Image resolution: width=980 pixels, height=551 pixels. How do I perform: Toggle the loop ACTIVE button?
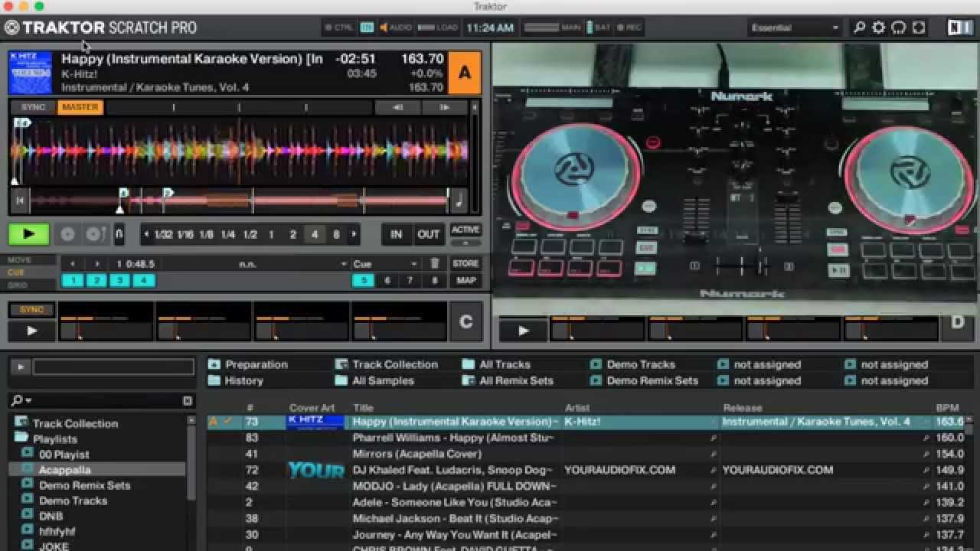[x=465, y=230]
